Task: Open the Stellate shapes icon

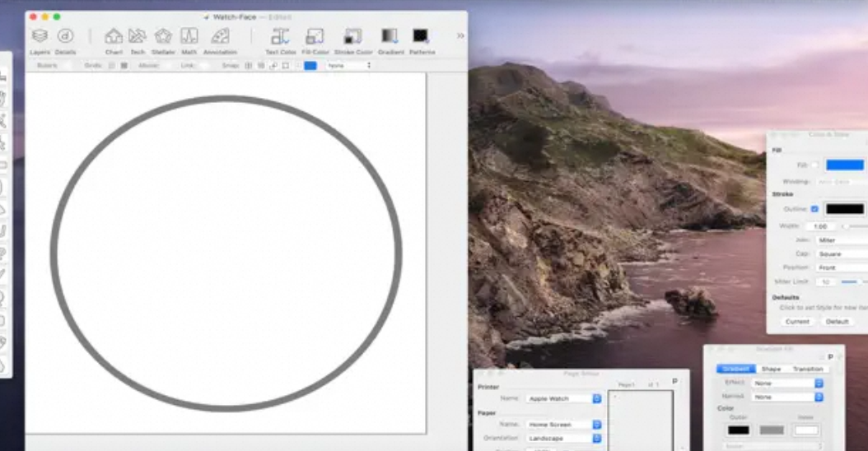Action: point(163,36)
